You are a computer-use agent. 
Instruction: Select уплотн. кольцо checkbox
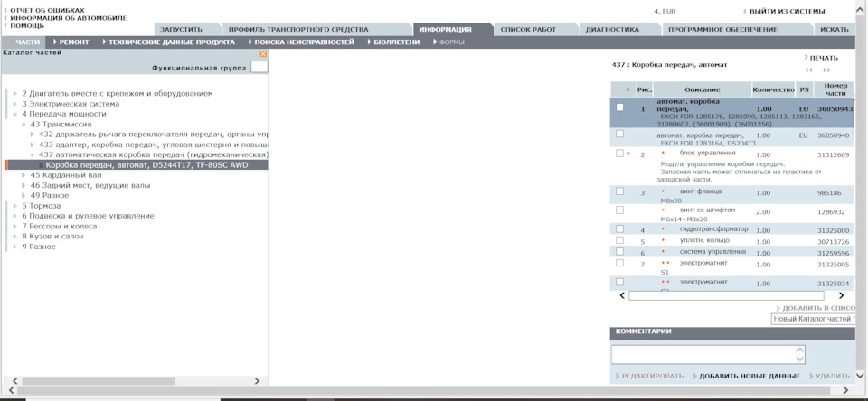tap(620, 240)
